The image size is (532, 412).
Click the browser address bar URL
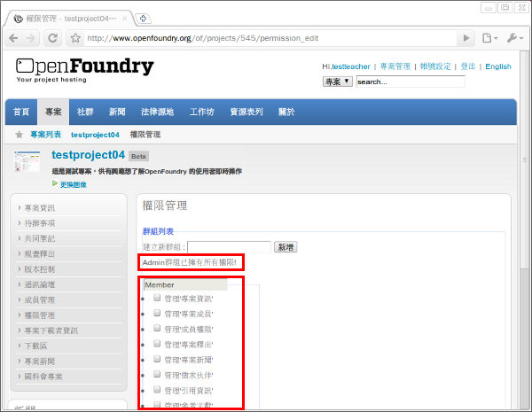203,38
